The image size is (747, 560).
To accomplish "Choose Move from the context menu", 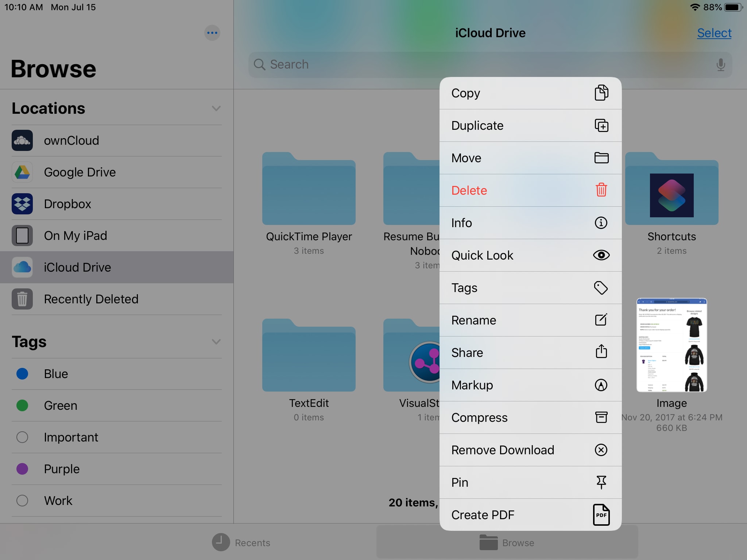I will 530,158.
